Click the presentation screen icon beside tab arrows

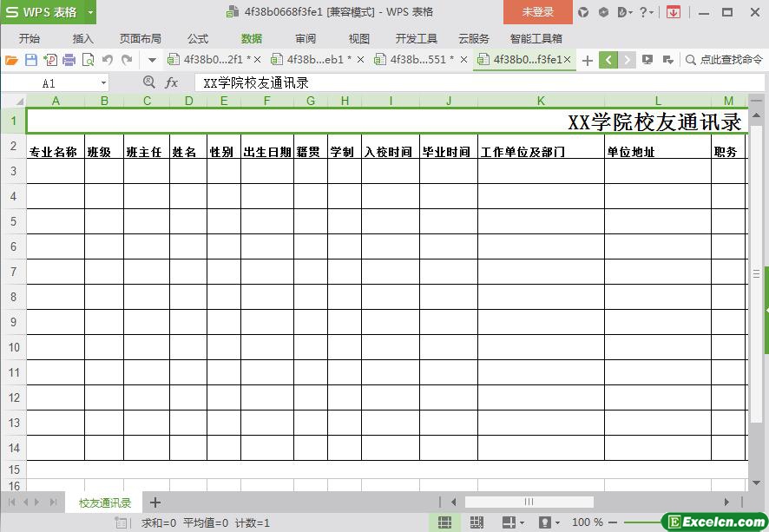tap(647, 60)
